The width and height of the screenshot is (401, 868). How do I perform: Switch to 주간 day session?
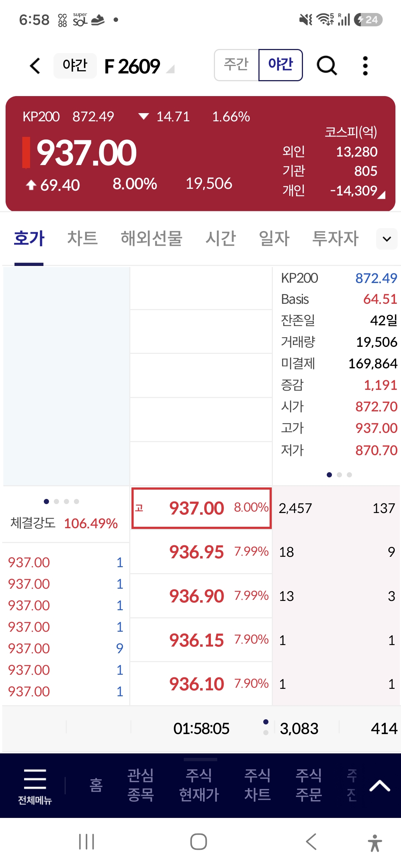(x=236, y=65)
